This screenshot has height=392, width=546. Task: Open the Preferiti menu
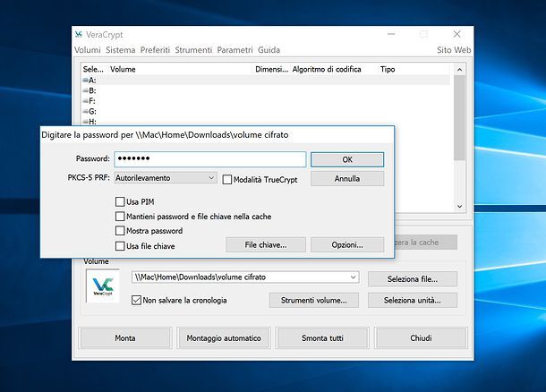coord(155,50)
